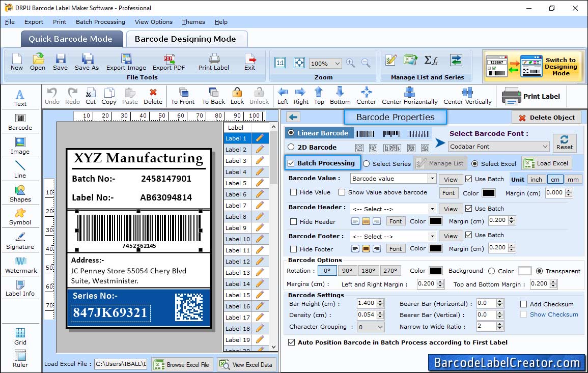Image resolution: width=588 pixels, height=373 pixels.
Task: Delete the selected object via toolbar
Action: pos(153,96)
